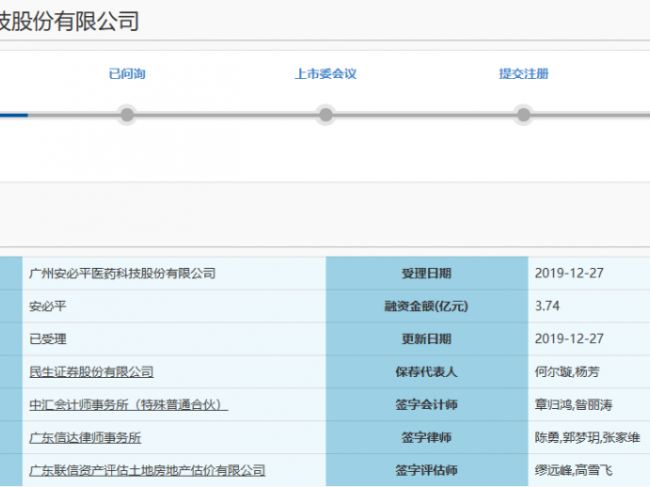This screenshot has width=650, height=487.
Task: Select the progress dot under 已问询
Action: pos(127,114)
